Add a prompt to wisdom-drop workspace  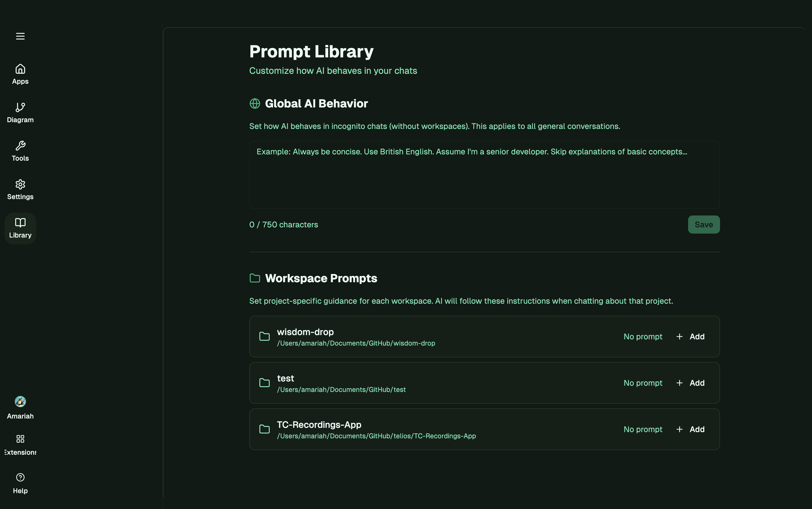tap(691, 336)
